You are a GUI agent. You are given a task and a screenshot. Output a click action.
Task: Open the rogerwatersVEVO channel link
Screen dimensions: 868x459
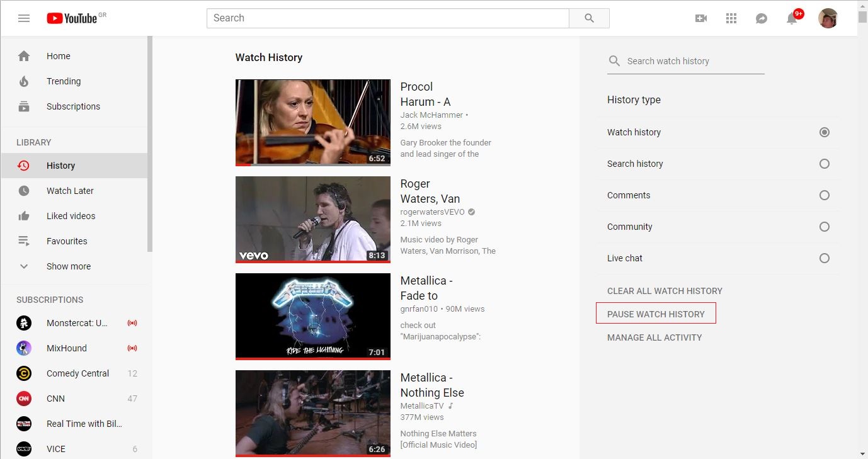point(433,212)
